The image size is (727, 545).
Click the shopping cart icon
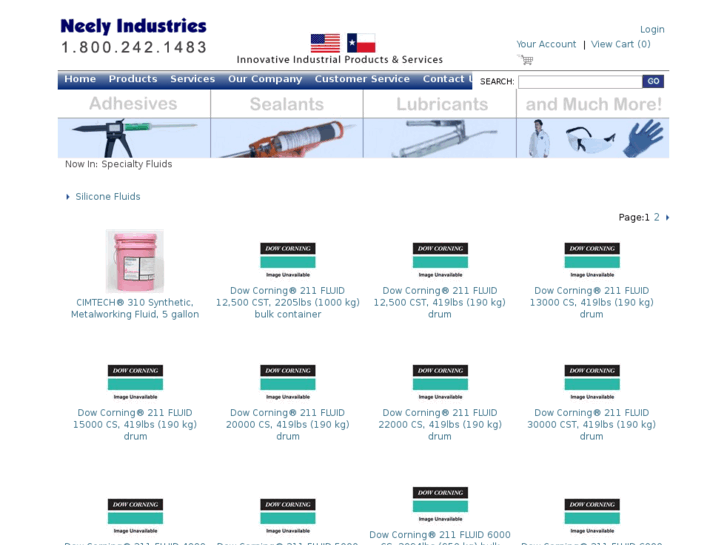click(x=525, y=60)
